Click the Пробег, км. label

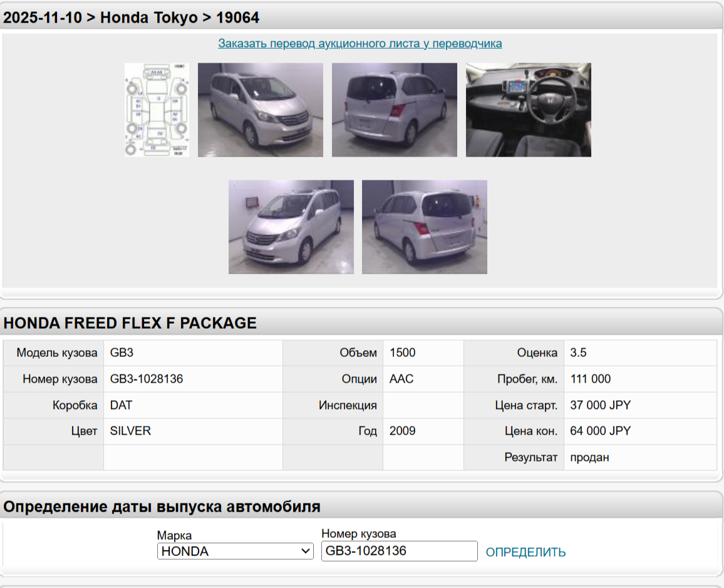527,379
